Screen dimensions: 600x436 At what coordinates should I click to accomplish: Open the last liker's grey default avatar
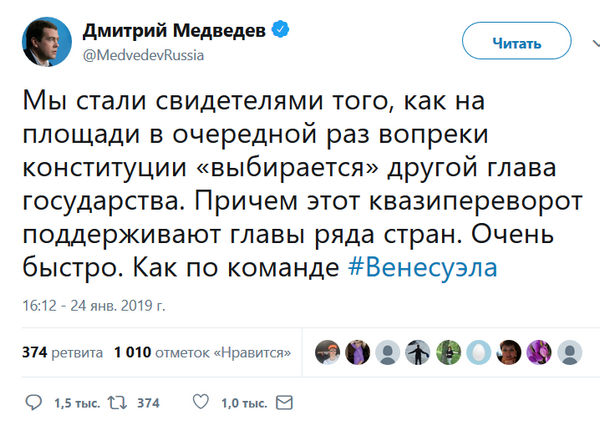point(572,352)
